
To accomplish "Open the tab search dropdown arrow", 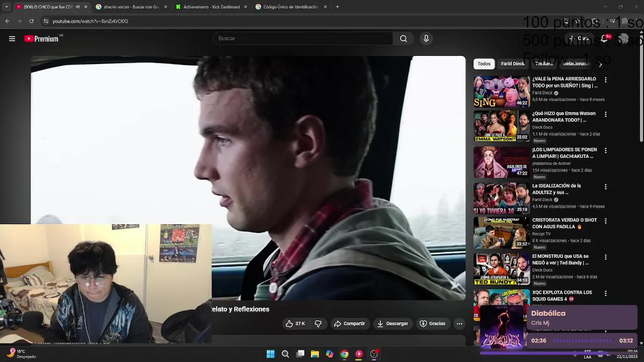I will (x=7, y=7).
